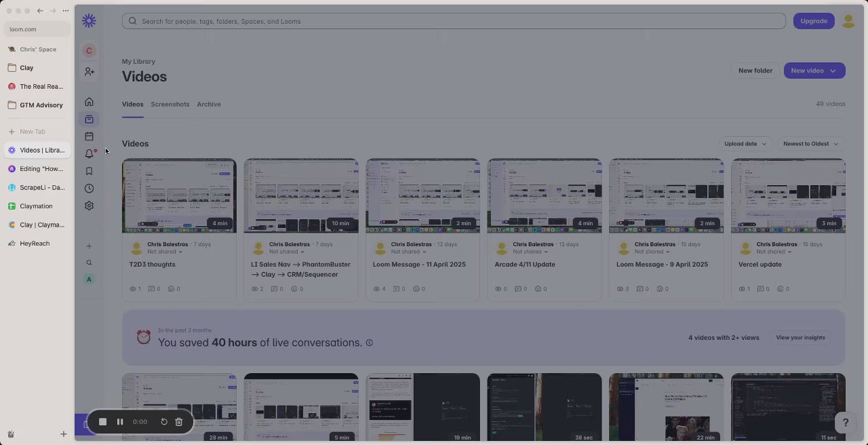The width and height of the screenshot is (868, 445).
Task: Open the History clock icon
Action: 89,189
